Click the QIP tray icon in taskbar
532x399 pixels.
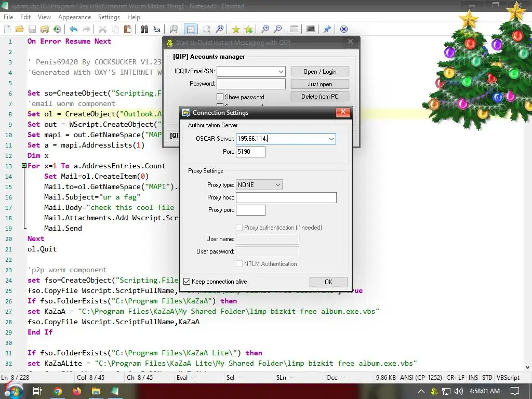point(434,392)
